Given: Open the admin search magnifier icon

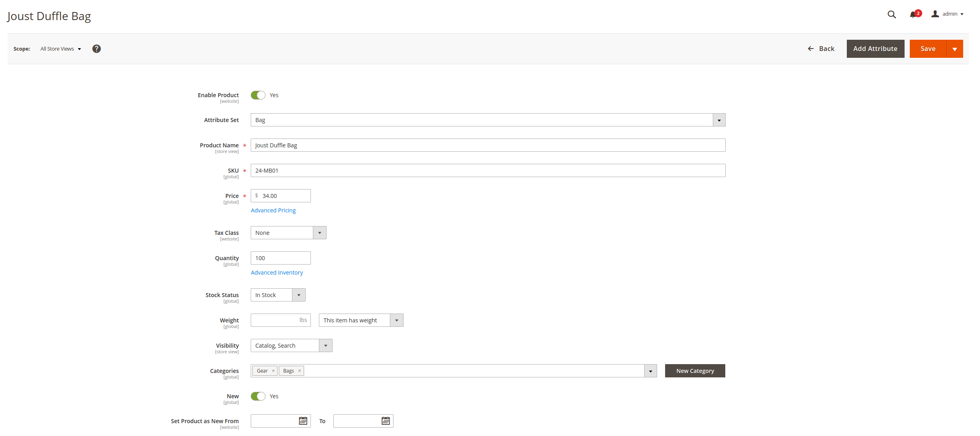Looking at the screenshot, I should pos(891,14).
